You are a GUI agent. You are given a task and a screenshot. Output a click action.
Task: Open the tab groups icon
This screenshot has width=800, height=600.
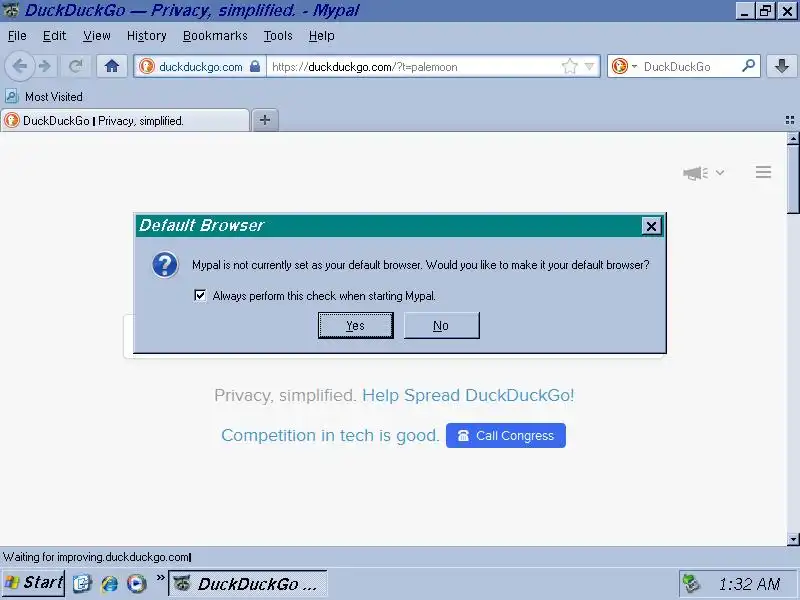pyautogui.click(x=790, y=120)
